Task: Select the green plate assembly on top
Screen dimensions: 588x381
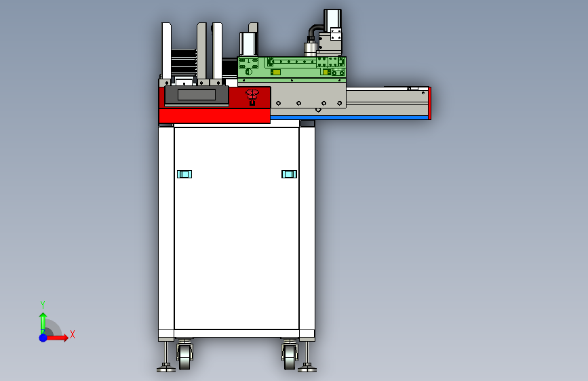Action: (x=292, y=69)
